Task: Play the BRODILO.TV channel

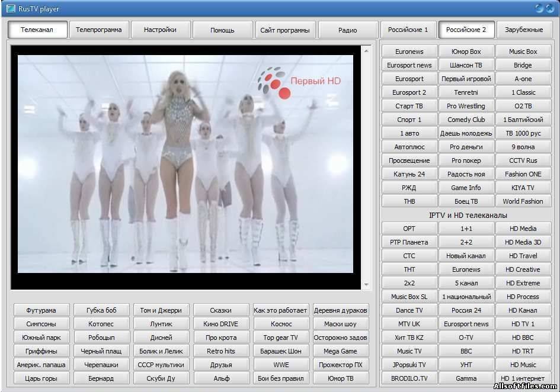Action: [x=409, y=378]
